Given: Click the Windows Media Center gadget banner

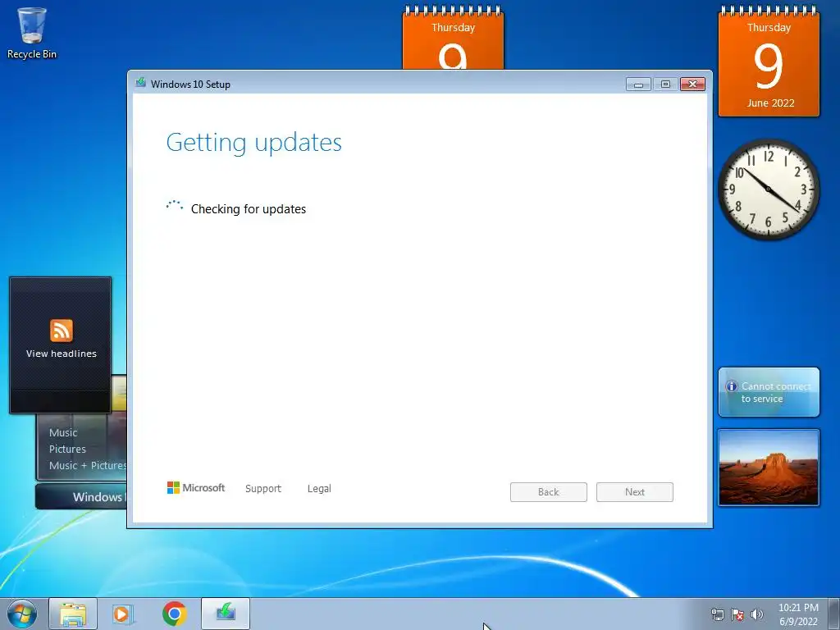Looking at the screenshot, I should click(81, 496).
